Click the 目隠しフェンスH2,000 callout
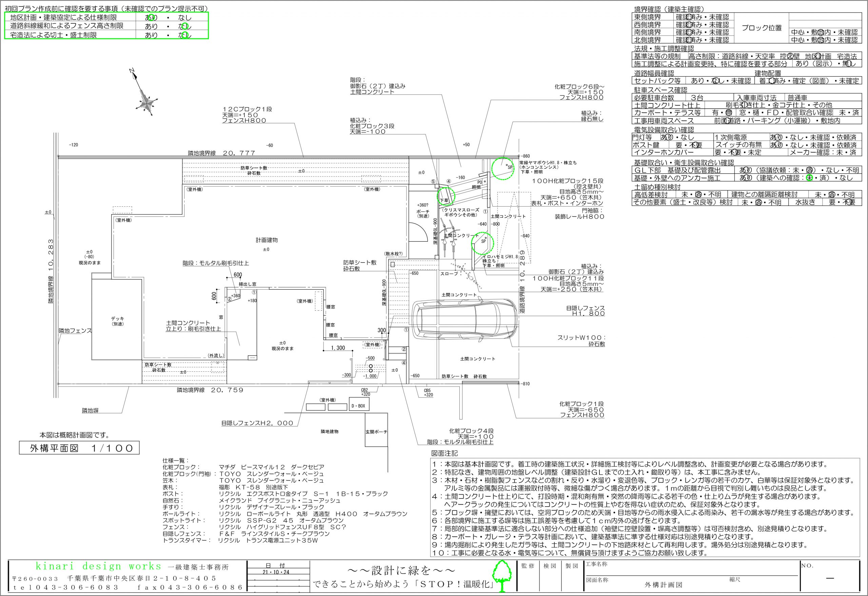 tap(257, 423)
